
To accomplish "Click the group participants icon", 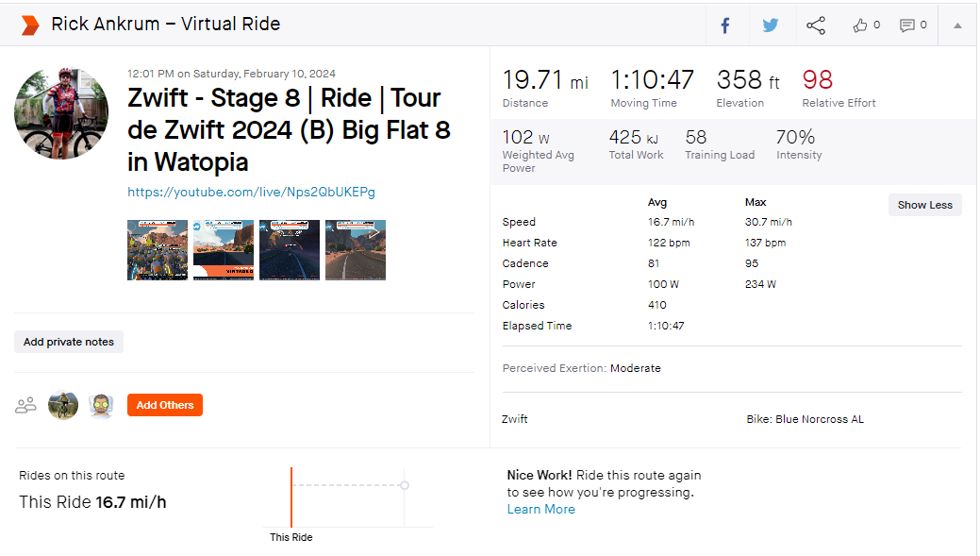I will click(x=25, y=405).
